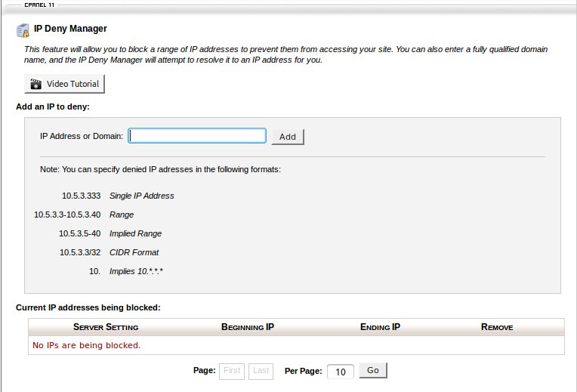Click the IP Deny Manager lock icon
The image size is (577, 392).
click(x=23, y=30)
